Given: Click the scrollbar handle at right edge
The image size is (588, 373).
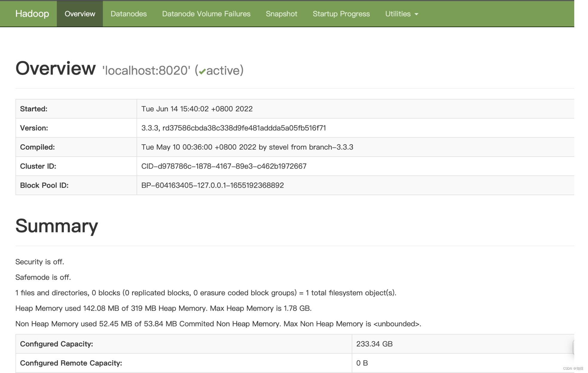Looking at the screenshot, I should [573, 348].
